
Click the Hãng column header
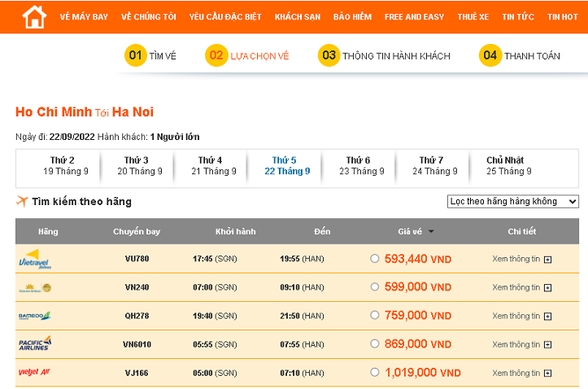(48, 231)
